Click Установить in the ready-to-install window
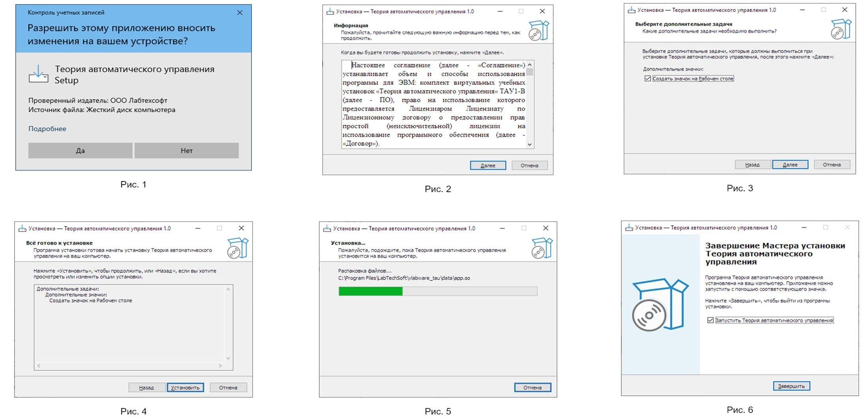Screen dimensions: 868x417 185,387
